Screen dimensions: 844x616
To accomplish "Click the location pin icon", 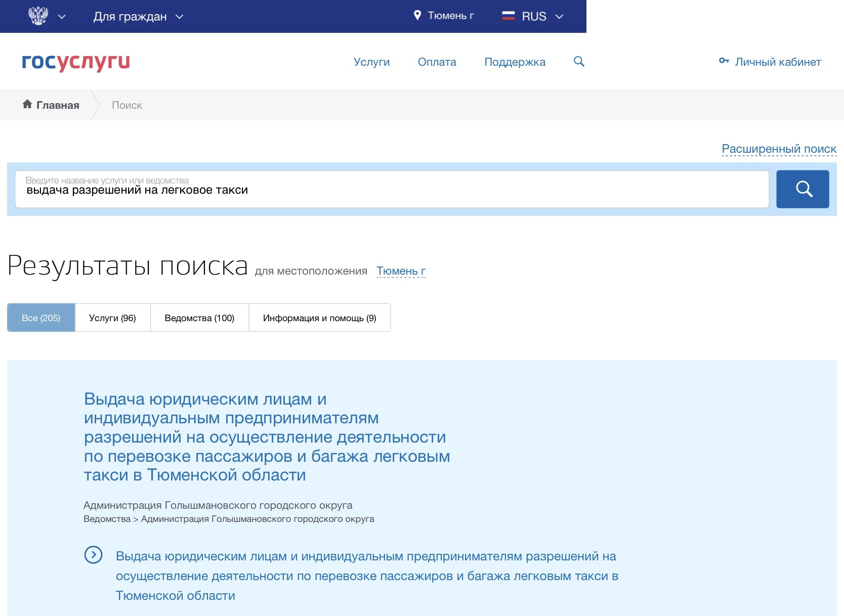I will click(417, 16).
